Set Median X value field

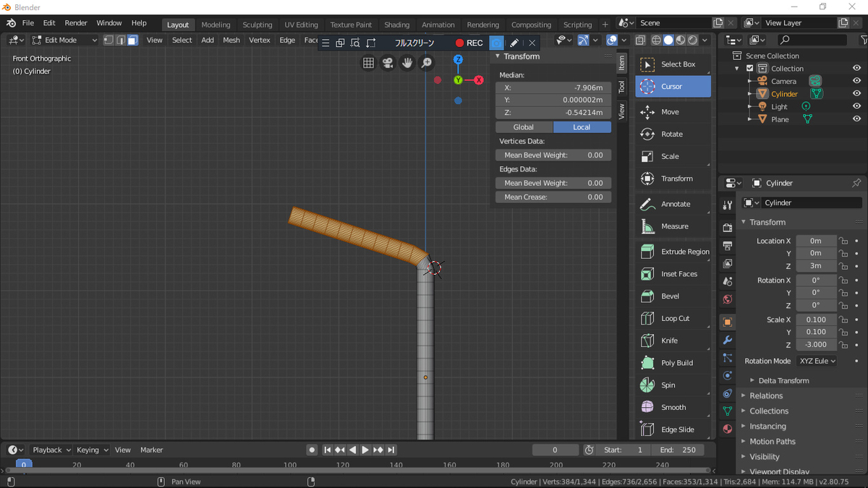(x=553, y=87)
